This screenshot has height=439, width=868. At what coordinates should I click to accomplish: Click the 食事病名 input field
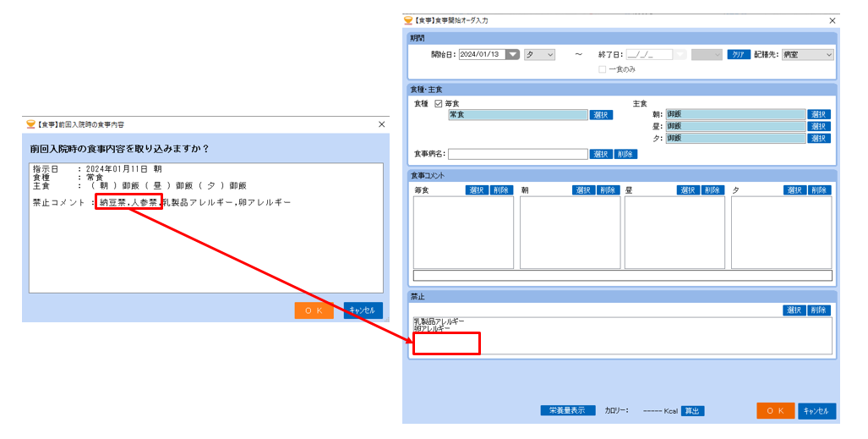[518, 154]
